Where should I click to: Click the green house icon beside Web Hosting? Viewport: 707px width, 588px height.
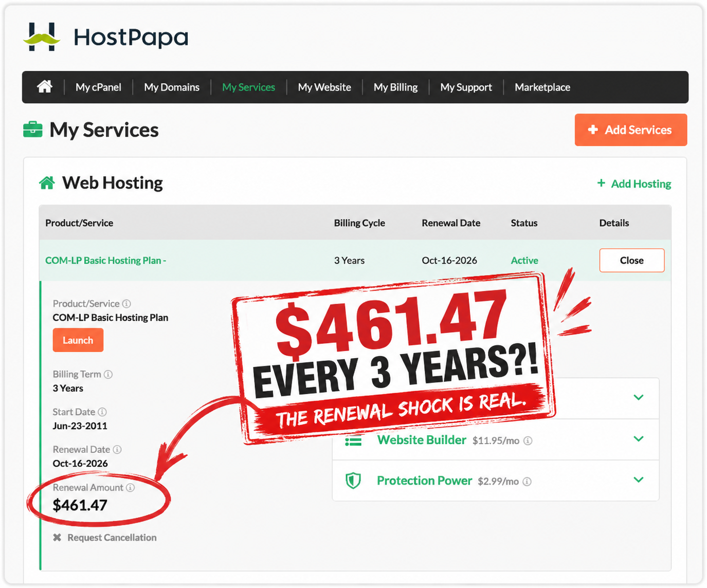pos(47,182)
